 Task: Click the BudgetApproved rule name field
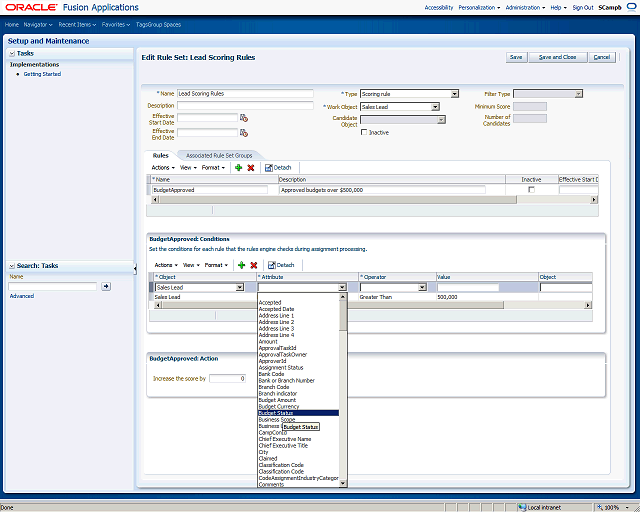210,189
